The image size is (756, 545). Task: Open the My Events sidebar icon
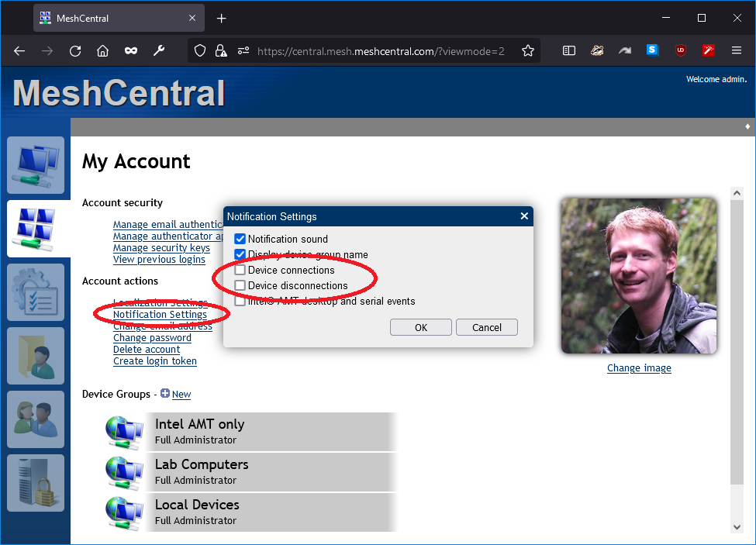pos(36,292)
